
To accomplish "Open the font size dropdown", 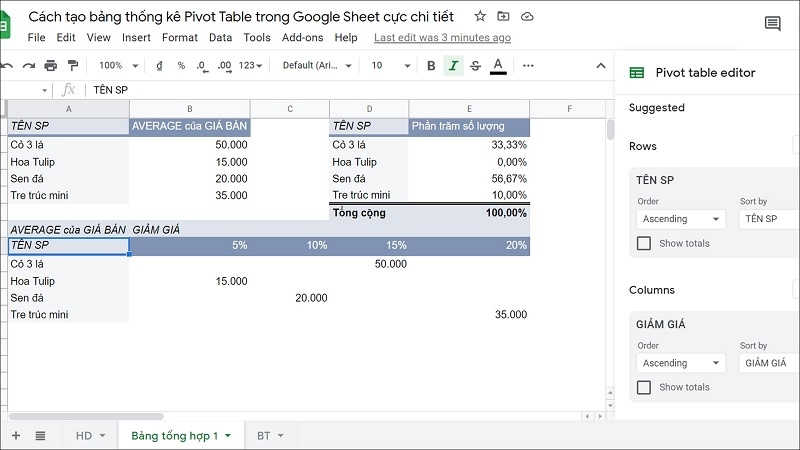I will pyautogui.click(x=391, y=65).
